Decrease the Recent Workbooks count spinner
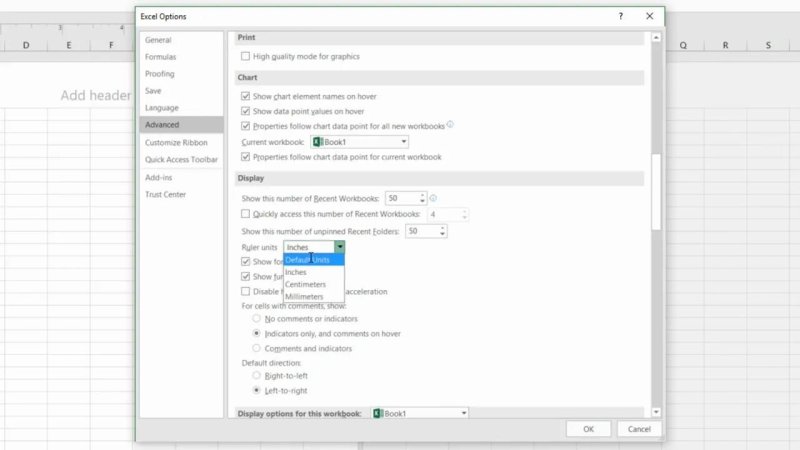 click(x=422, y=202)
